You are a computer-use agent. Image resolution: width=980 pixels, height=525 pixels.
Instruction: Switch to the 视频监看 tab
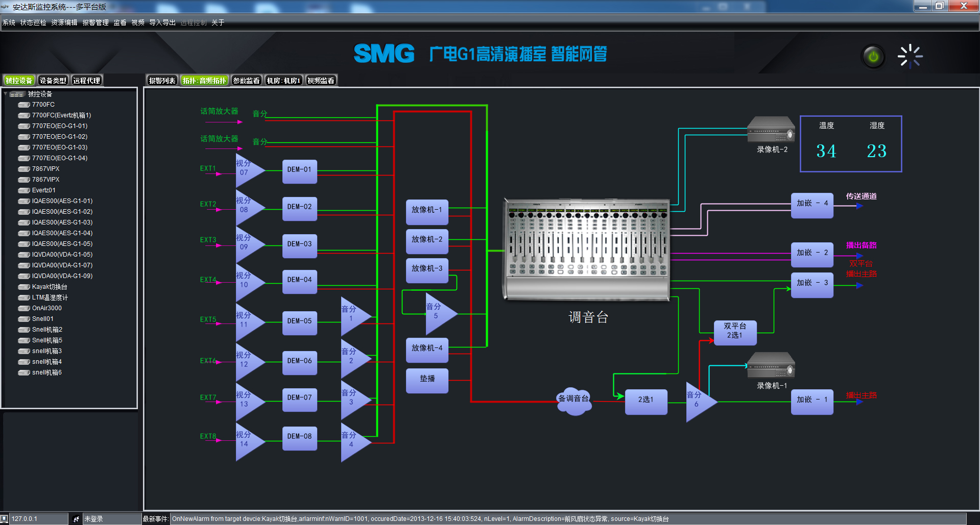pos(321,81)
